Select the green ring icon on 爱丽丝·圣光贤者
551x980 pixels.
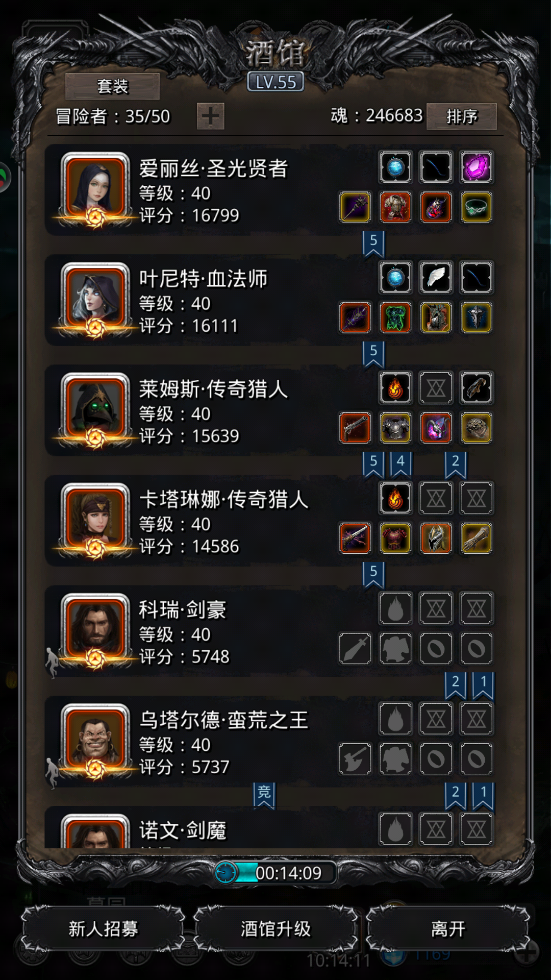click(476, 207)
